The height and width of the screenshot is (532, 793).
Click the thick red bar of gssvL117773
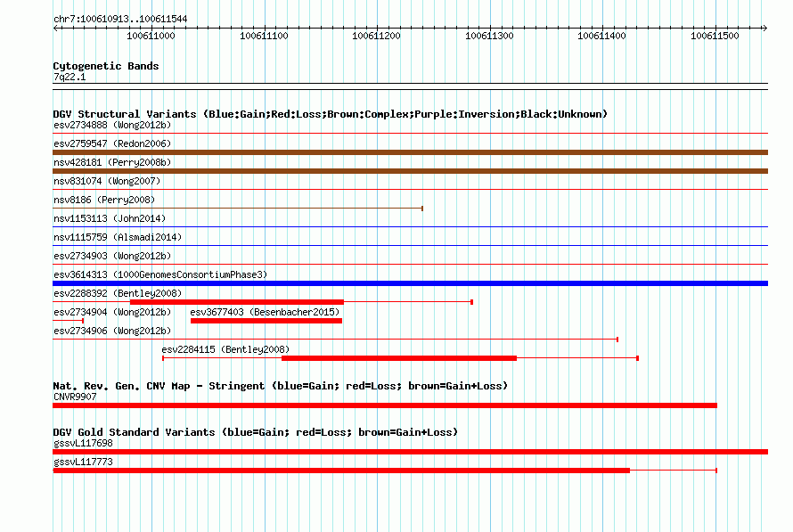pos(341,471)
